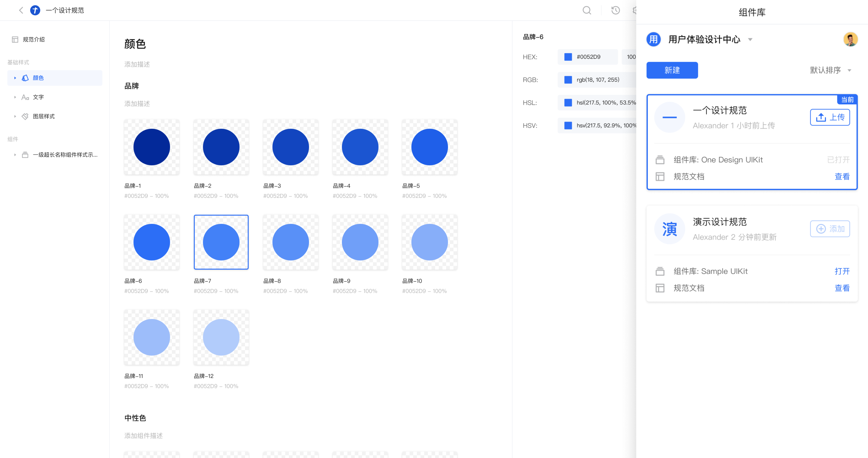Select the 颜色 sidebar item
The width and height of the screenshot is (868, 458).
pos(54,78)
